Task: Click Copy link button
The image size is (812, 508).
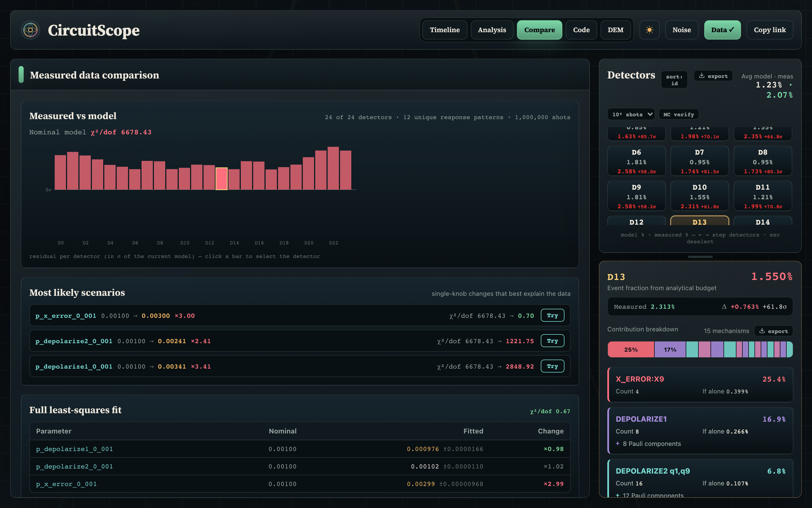Action: coord(770,30)
